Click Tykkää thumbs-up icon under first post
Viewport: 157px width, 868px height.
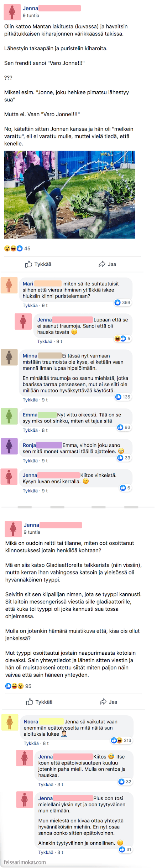(29, 264)
